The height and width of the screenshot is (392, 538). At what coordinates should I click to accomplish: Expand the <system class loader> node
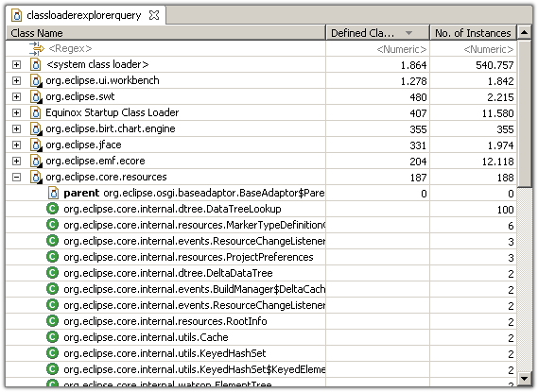[x=16, y=64]
